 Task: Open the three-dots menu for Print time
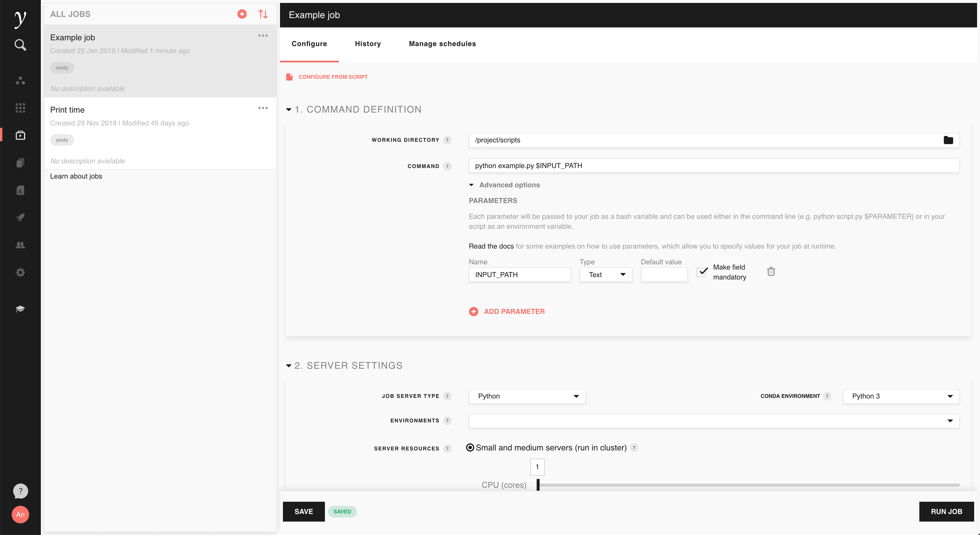click(263, 108)
